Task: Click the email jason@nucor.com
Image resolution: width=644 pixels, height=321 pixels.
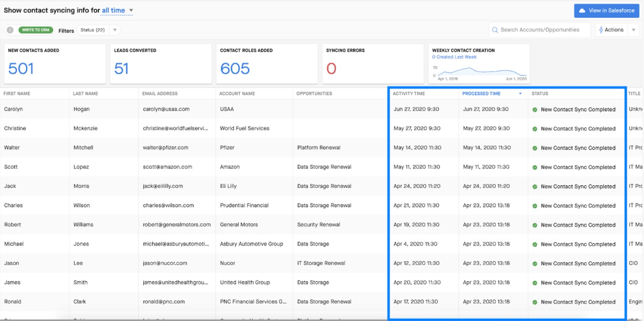Action: click(x=165, y=263)
